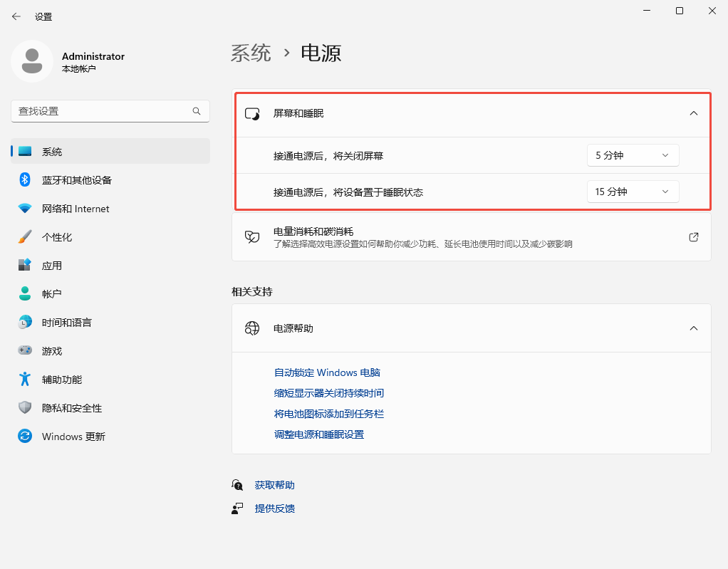Click the 时间和语言 globe clock icon
The height and width of the screenshot is (569, 728).
(x=25, y=322)
